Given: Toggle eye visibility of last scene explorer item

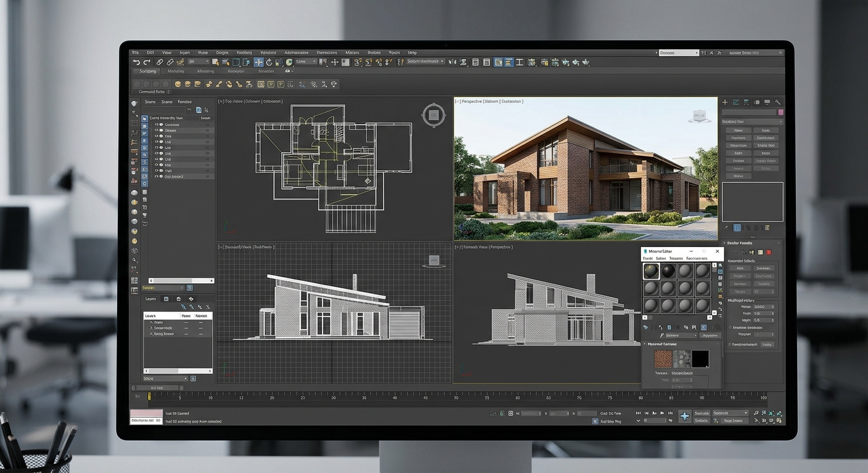Looking at the screenshot, I should tap(157, 177).
